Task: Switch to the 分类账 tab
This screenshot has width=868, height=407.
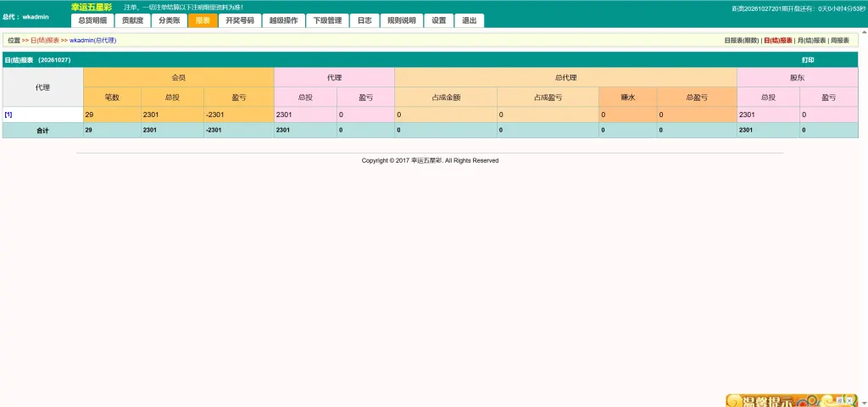Action: [169, 20]
